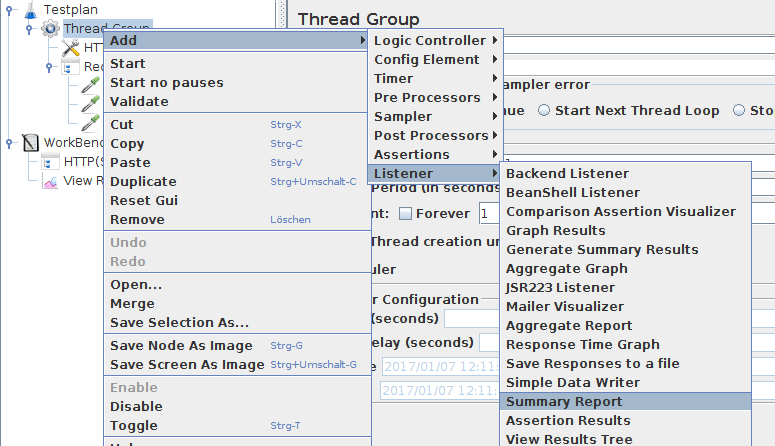Click the WorkBench clipboard icon
Viewport: 775px width, 446px height.
click(x=30, y=143)
